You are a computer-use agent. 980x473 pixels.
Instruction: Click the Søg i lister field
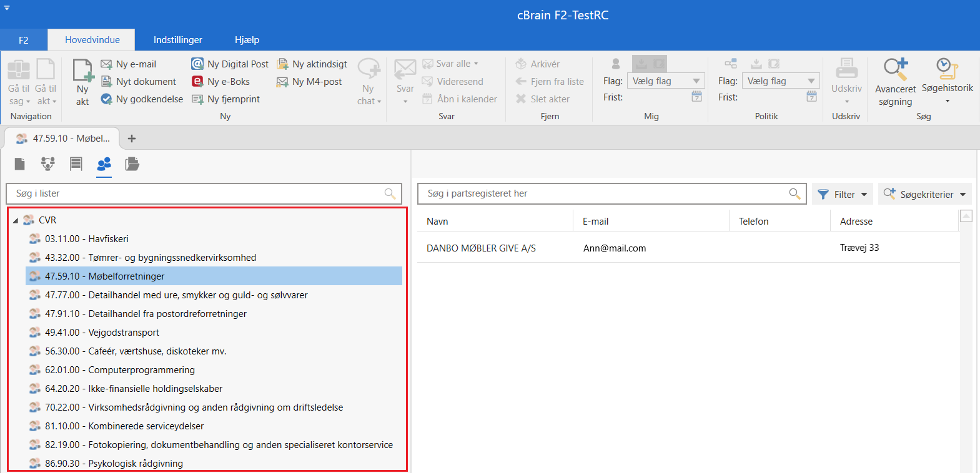pos(204,193)
